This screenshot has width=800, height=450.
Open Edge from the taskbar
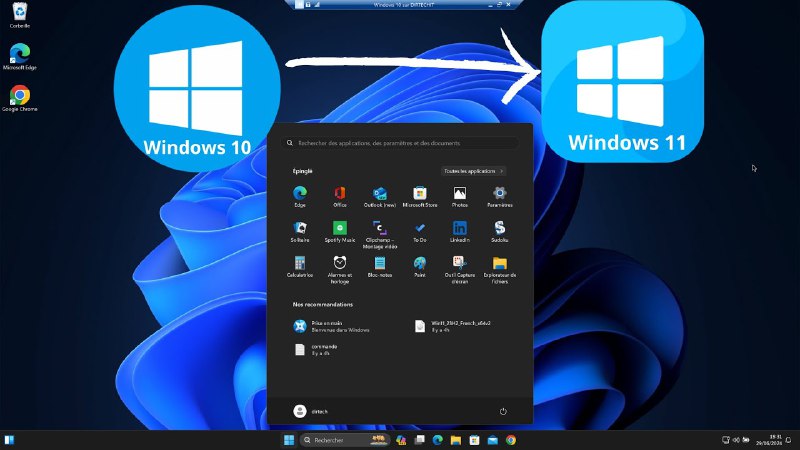(438, 440)
